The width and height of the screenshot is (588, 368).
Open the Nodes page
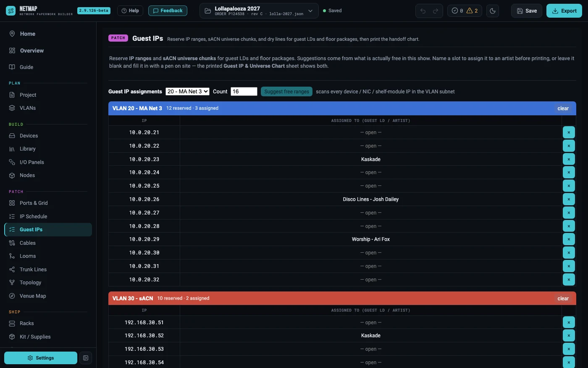48,175
